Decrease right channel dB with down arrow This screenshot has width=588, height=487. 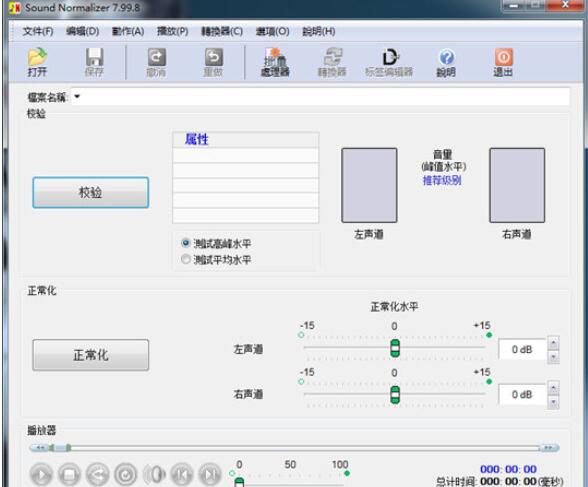pyautogui.click(x=554, y=402)
